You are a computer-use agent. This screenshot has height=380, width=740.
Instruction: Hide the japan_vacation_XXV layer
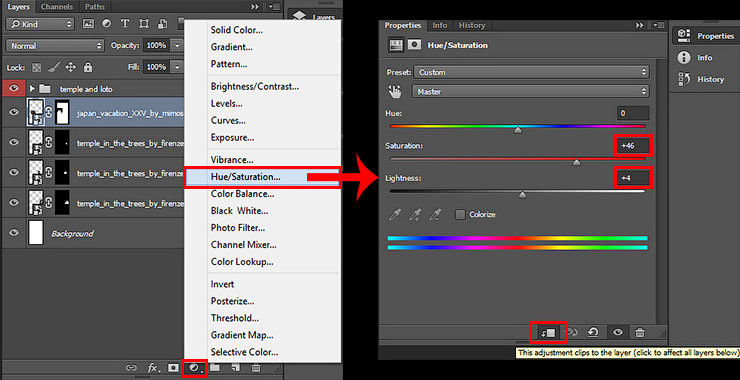[x=14, y=112]
